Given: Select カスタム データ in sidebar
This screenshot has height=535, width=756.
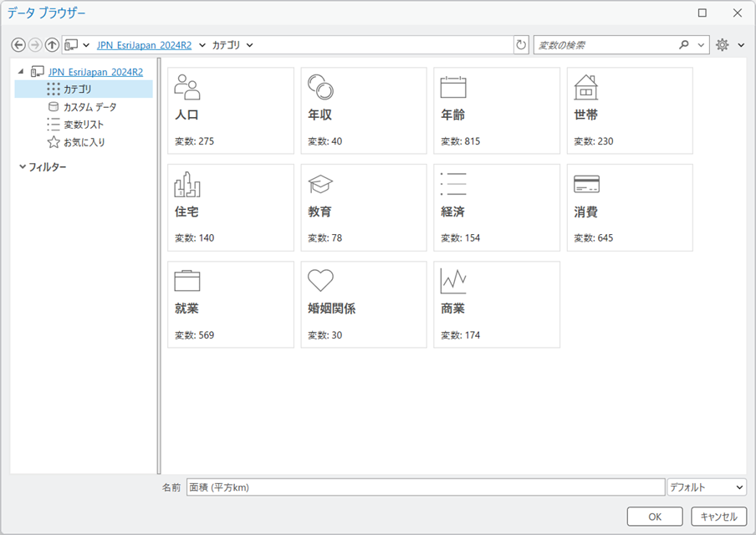Looking at the screenshot, I should coord(89,107).
